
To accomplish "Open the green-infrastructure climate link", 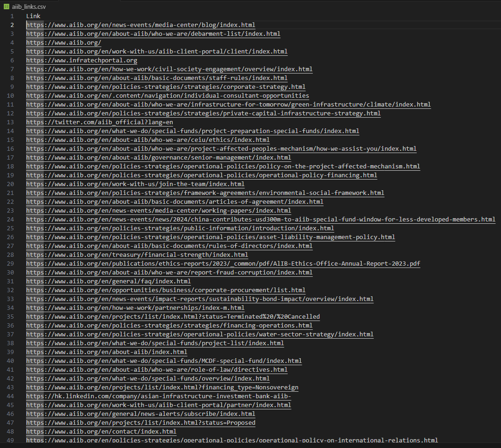I will [229, 104].
